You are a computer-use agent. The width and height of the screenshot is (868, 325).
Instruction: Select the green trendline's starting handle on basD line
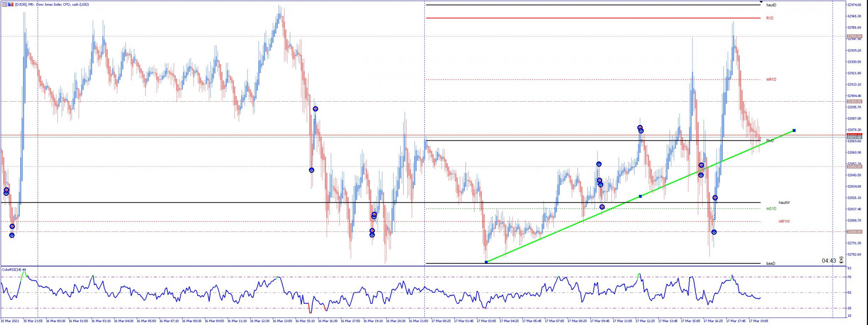486,262
